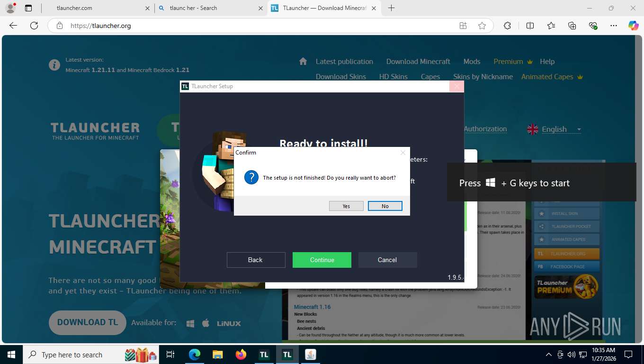Click Back in TLauncher Setup

tap(256, 260)
